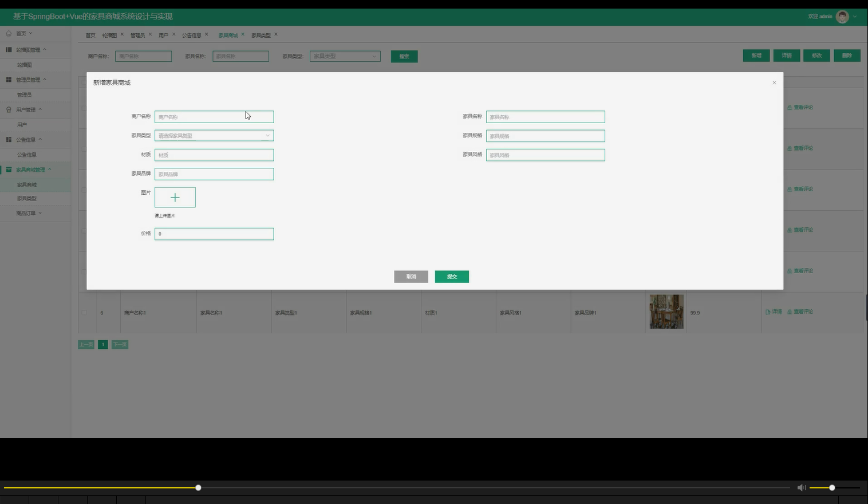Screen dimensions: 868x504
Task: Close the 家具类型 tab with its X
Action: point(275,34)
